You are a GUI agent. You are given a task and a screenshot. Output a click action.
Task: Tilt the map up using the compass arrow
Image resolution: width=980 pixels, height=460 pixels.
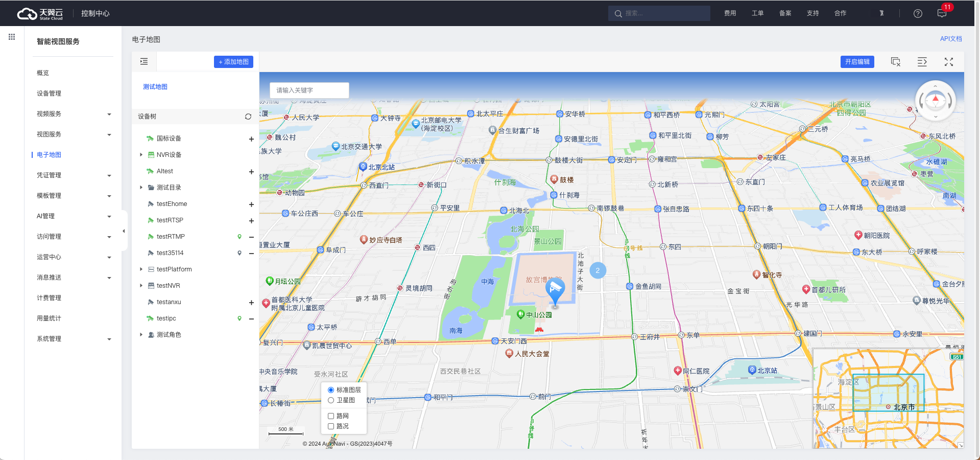click(x=936, y=85)
